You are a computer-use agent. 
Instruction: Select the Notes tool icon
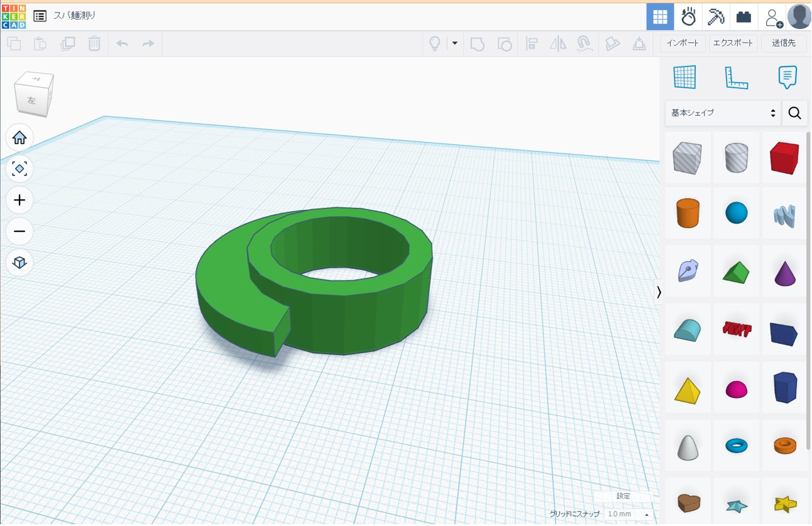(787, 77)
